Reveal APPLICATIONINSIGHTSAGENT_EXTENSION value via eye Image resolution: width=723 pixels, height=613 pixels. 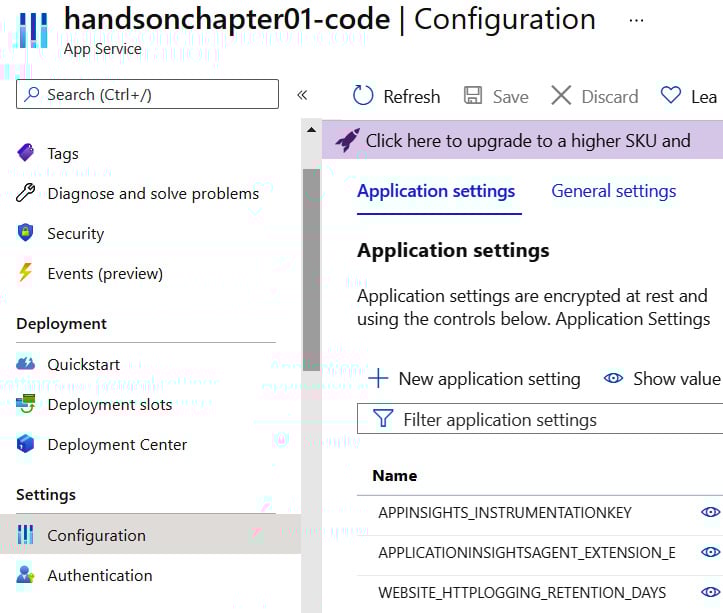pos(710,552)
